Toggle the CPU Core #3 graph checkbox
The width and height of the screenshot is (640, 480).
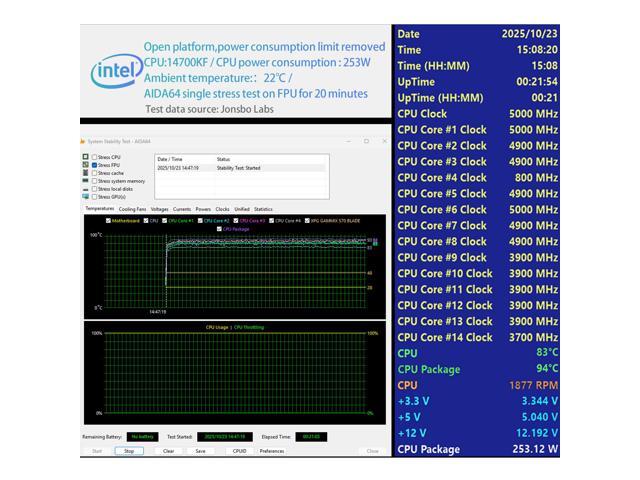236,220
